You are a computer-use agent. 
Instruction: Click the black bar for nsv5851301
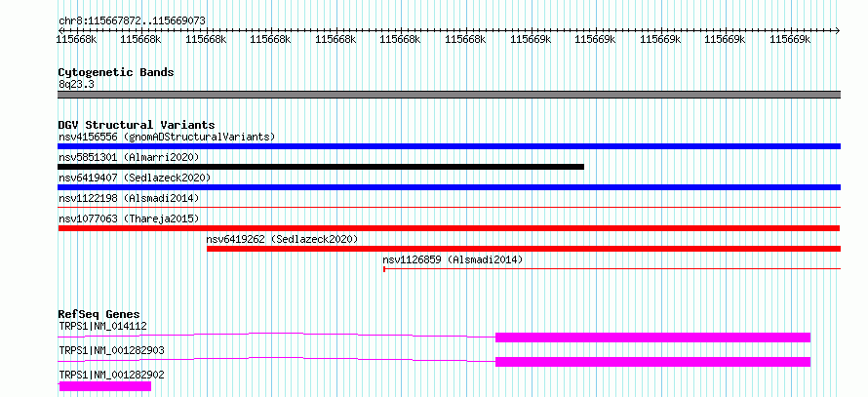[x=321, y=167]
